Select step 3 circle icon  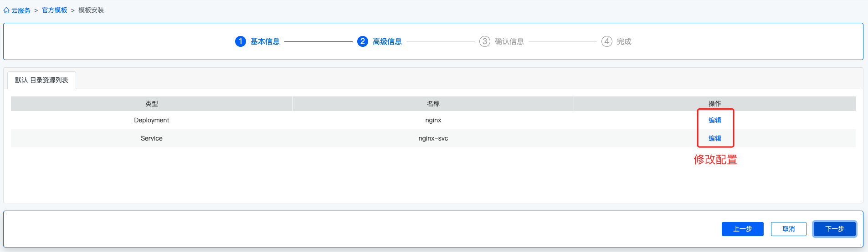(485, 41)
